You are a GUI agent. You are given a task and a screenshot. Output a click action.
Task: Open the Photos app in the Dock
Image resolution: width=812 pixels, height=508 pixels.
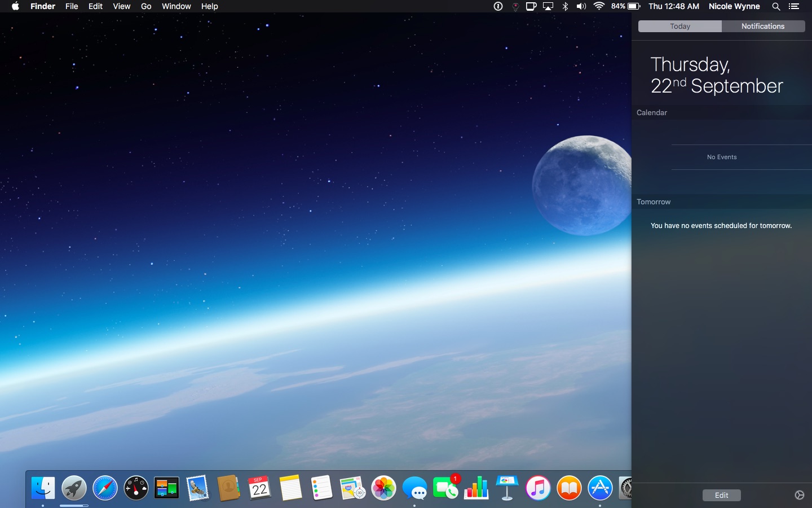pyautogui.click(x=383, y=488)
